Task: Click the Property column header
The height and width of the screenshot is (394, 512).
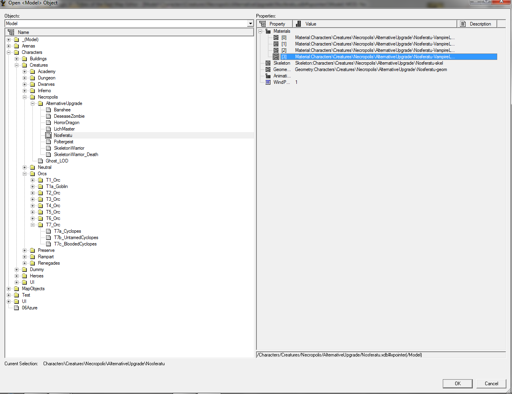Action: coord(275,24)
